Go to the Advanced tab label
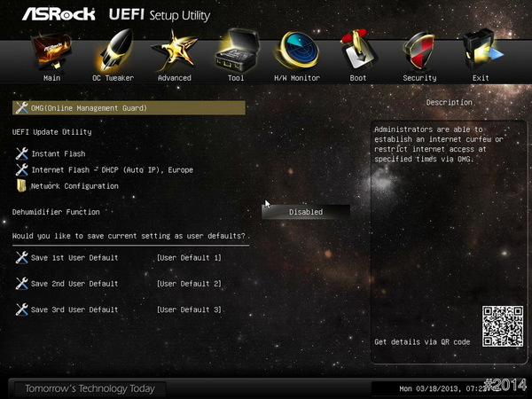Viewport: 532px width, 399px height. click(x=175, y=78)
